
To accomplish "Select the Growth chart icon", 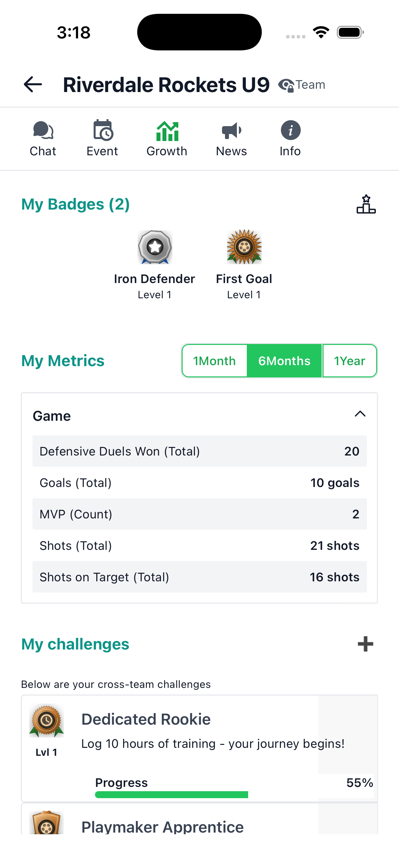I will (x=167, y=131).
